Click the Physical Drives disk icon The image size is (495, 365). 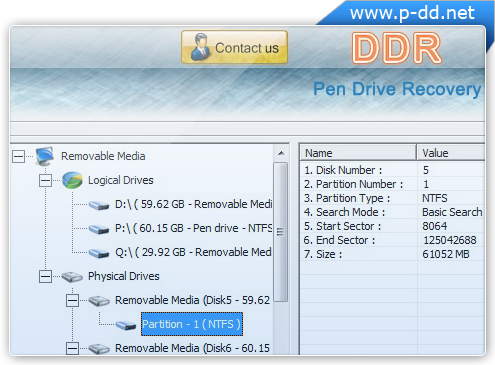[x=72, y=277]
